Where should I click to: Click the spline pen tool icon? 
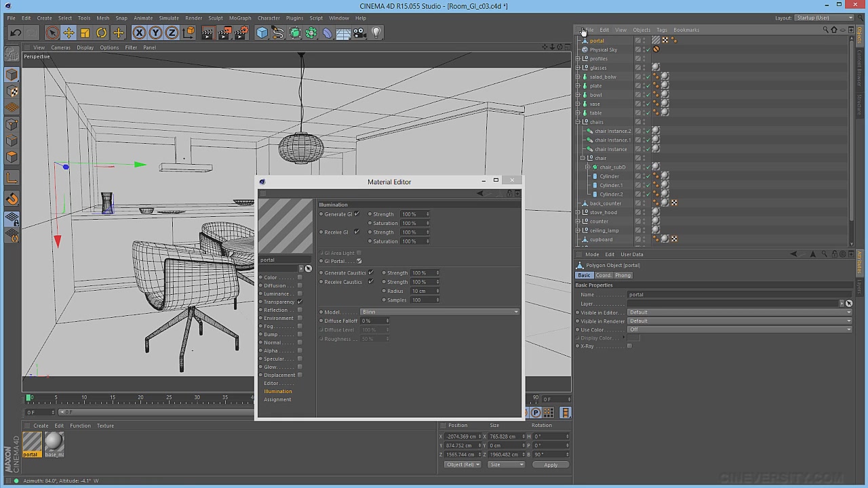pos(278,33)
